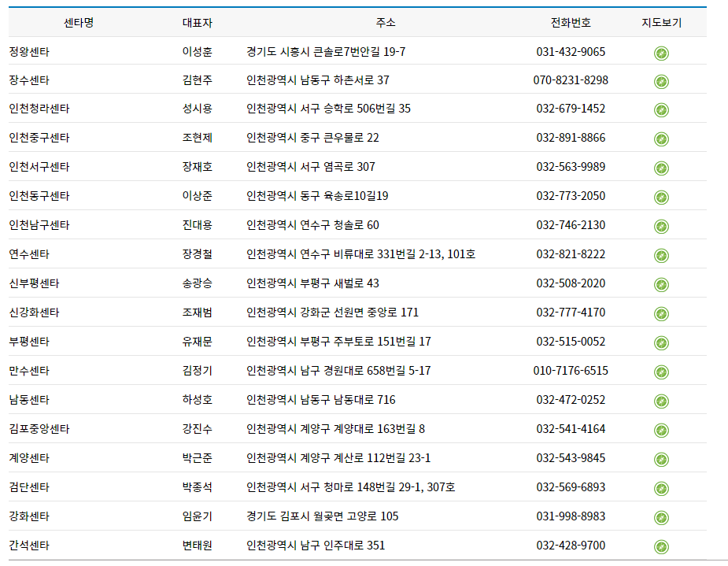The image size is (728, 566).
Task: Select center name 계양센타
Action: click(x=29, y=458)
